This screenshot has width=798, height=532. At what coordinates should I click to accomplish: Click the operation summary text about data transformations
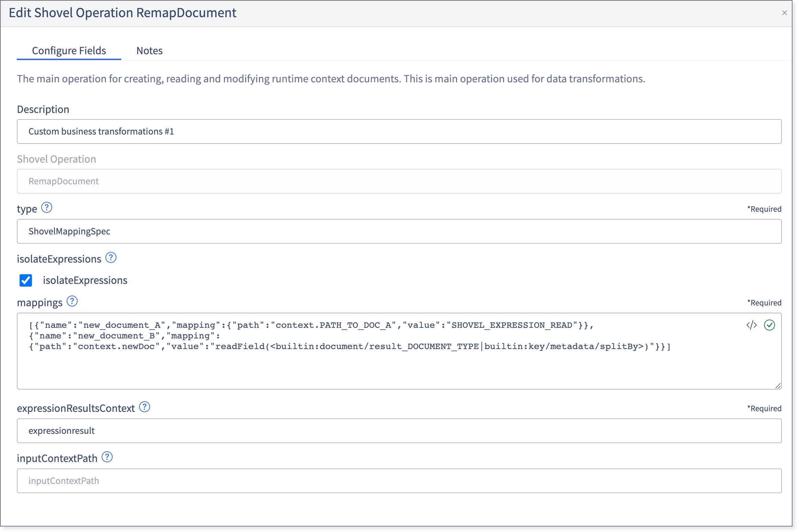[331, 79]
